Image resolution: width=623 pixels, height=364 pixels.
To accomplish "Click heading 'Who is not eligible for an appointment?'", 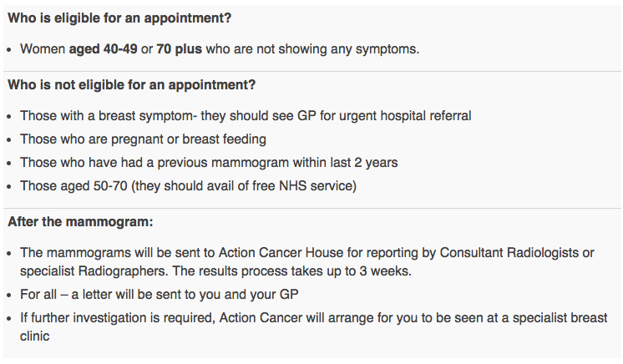I will [131, 85].
